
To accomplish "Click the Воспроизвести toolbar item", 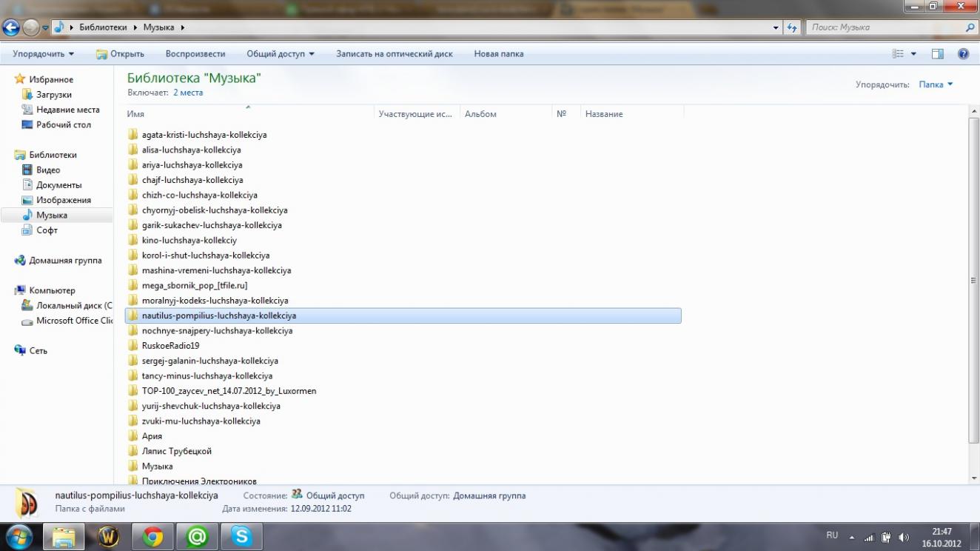I will [x=195, y=54].
